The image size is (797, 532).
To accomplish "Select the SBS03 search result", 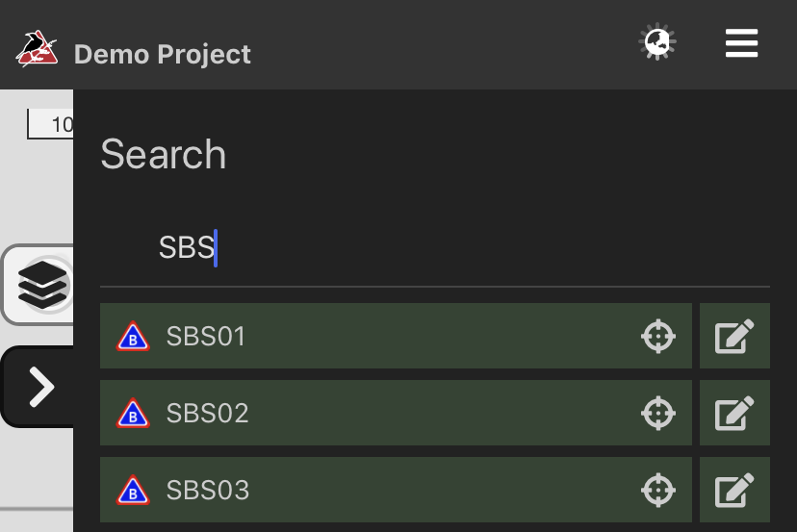I will coord(396,490).
